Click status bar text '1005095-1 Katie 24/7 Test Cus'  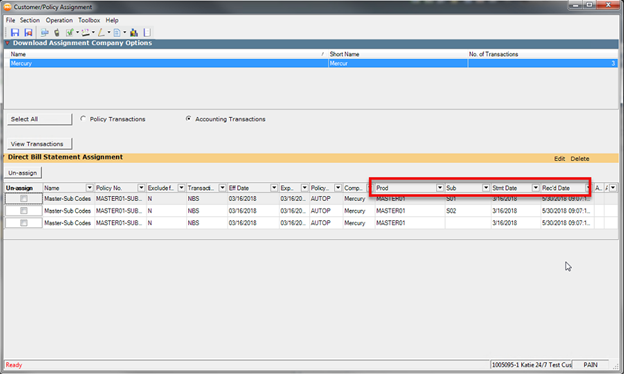click(x=531, y=365)
